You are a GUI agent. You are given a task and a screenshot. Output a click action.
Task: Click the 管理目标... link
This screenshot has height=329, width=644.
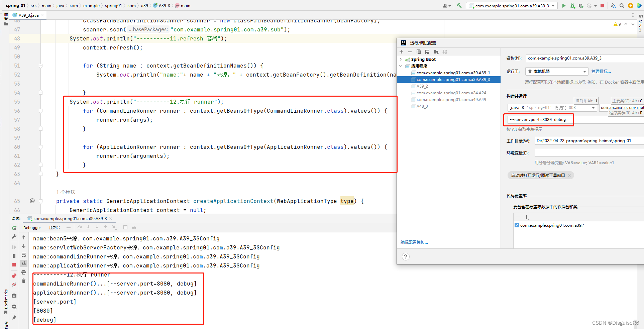click(x=601, y=72)
